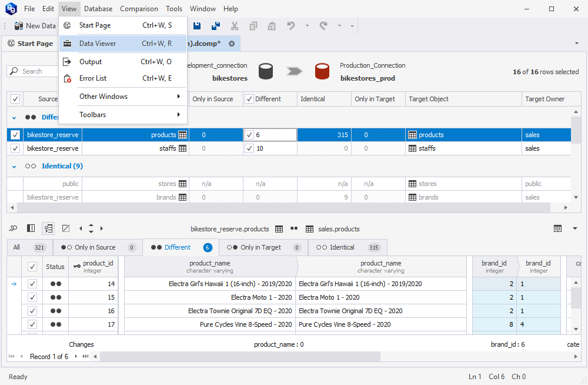This screenshot has width=588, height=385.
Task: Open the Database menu
Action: click(x=98, y=9)
